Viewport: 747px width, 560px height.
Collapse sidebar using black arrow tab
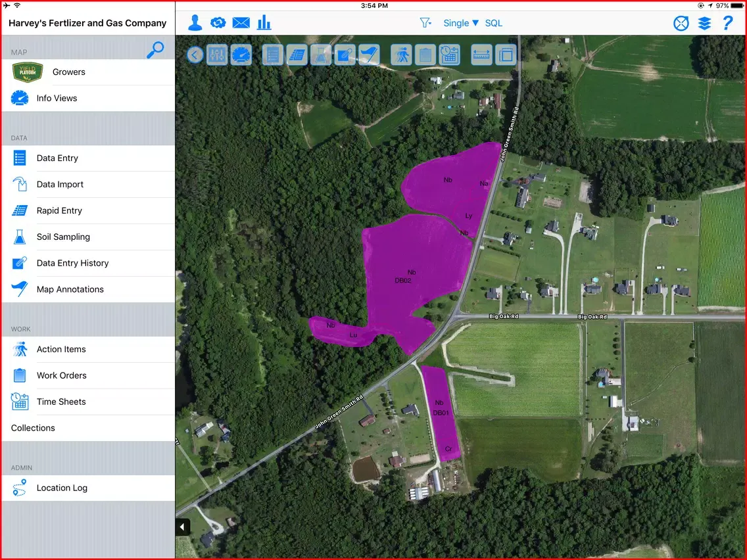tap(183, 526)
